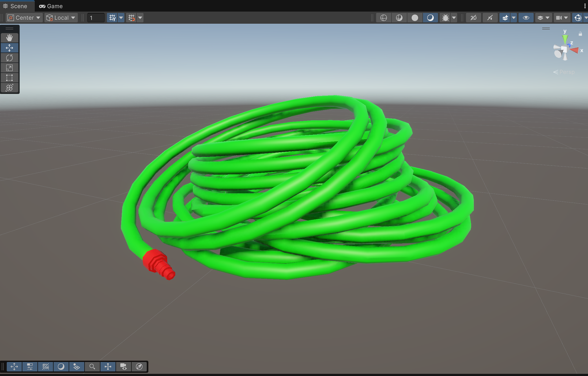
Task: Click the blue Z axis on scene gizmo
Action: point(569,45)
